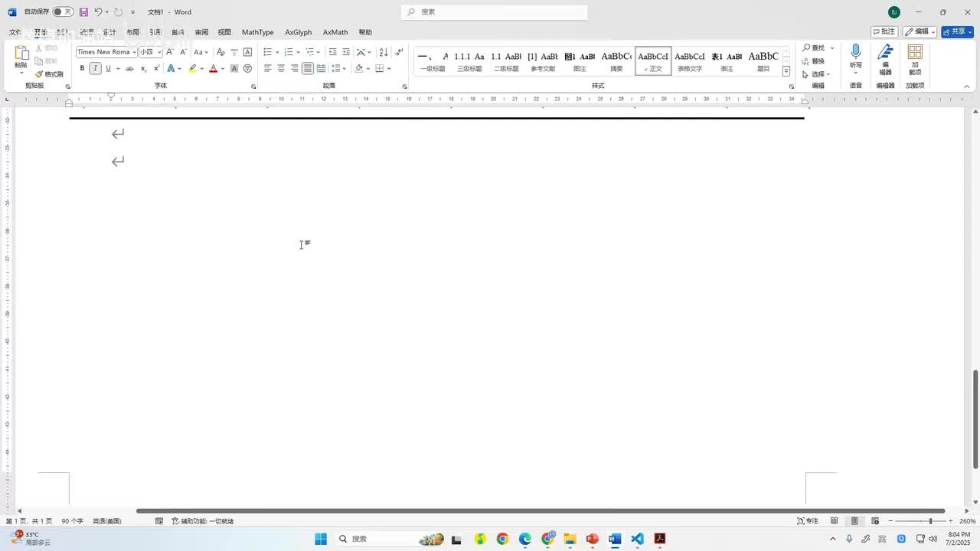The image size is (980, 551).
Task: Click the Share button
Action: 957,32
